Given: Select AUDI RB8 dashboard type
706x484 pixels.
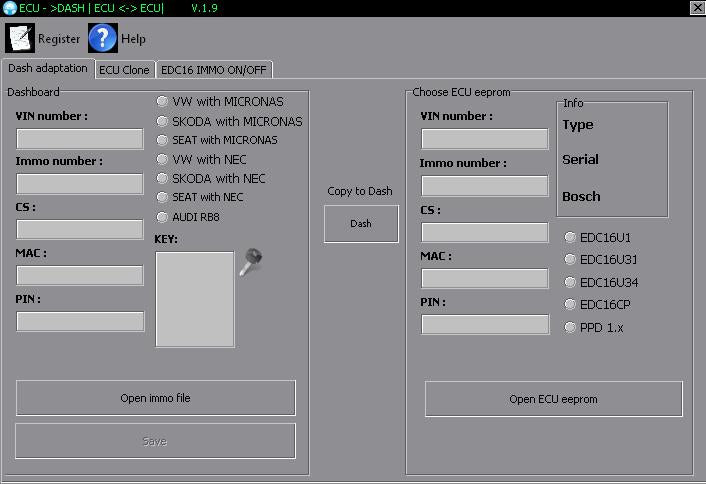Looking at the screenshot, I should pyautogui.click(x=163, y=216).
